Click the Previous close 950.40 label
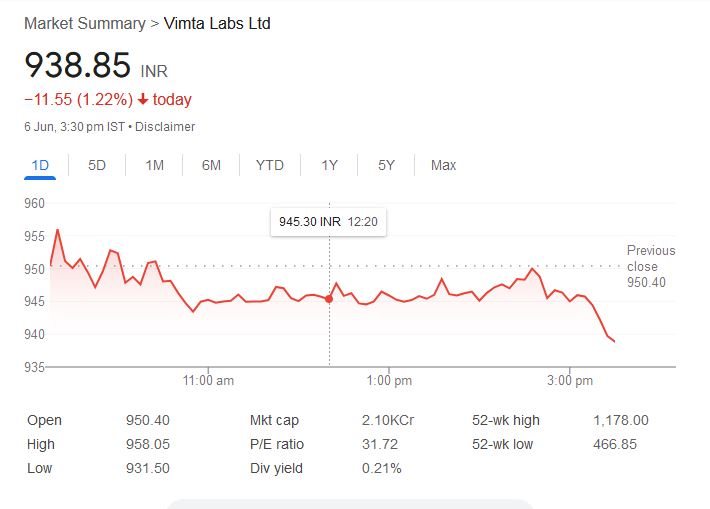This screenshot has height=509, width=710. (x=651, y=267)
